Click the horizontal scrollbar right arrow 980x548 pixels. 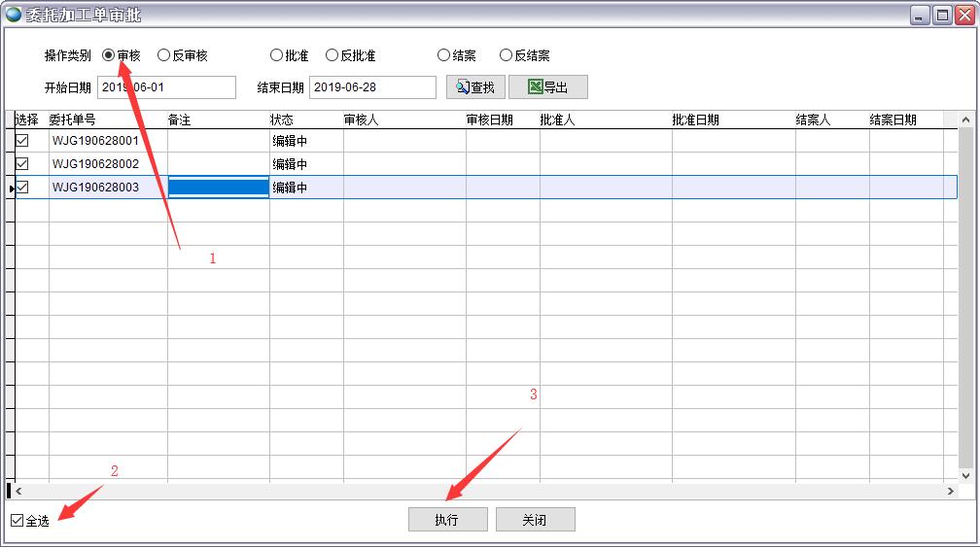951,492
